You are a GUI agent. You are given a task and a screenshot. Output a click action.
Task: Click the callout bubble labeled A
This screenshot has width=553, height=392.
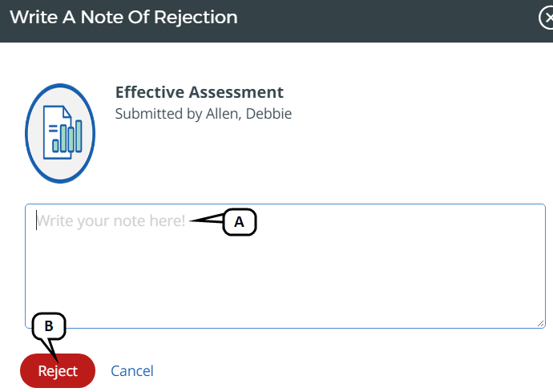(239, 222)
